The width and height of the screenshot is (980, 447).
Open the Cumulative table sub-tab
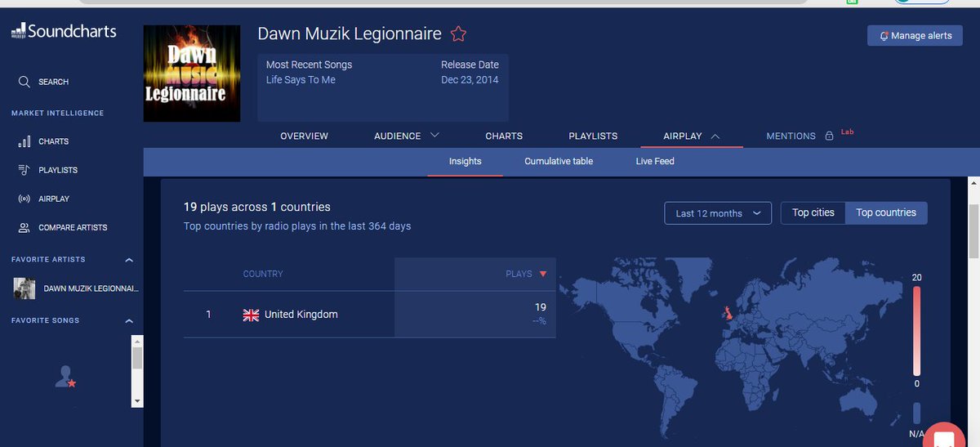pyautogui.click(x=559, y=161)
